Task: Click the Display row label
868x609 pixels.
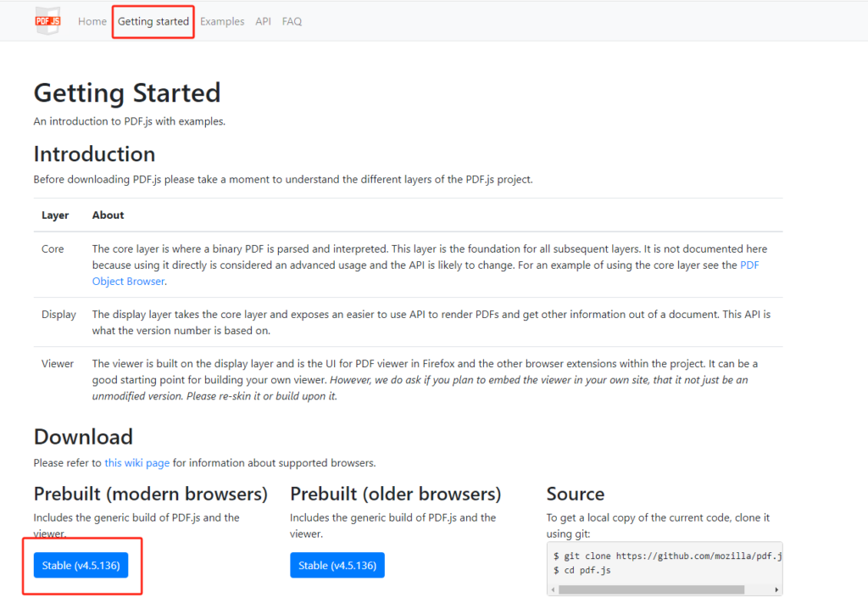Action: 58,314
